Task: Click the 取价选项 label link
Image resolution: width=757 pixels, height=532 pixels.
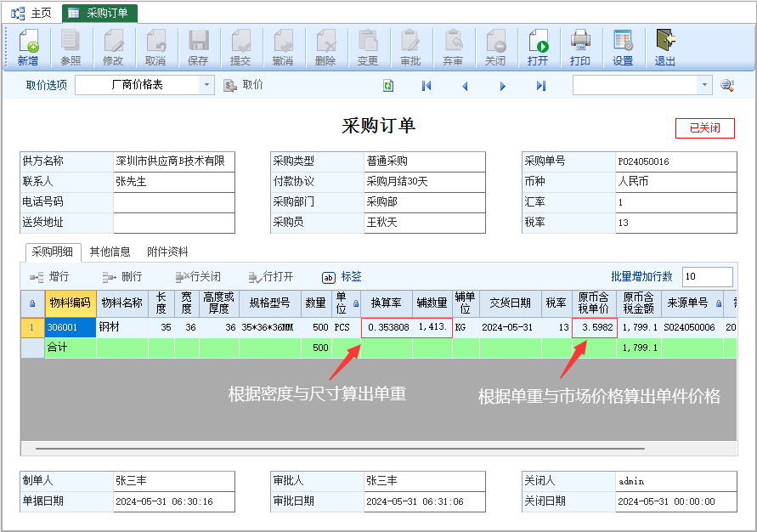Action: 47,86
